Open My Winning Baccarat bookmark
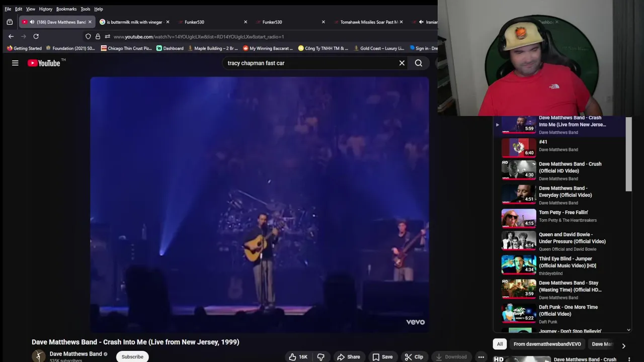Viewport: 644px width, 362px height. pyautogui.click(x=268, y=48)
